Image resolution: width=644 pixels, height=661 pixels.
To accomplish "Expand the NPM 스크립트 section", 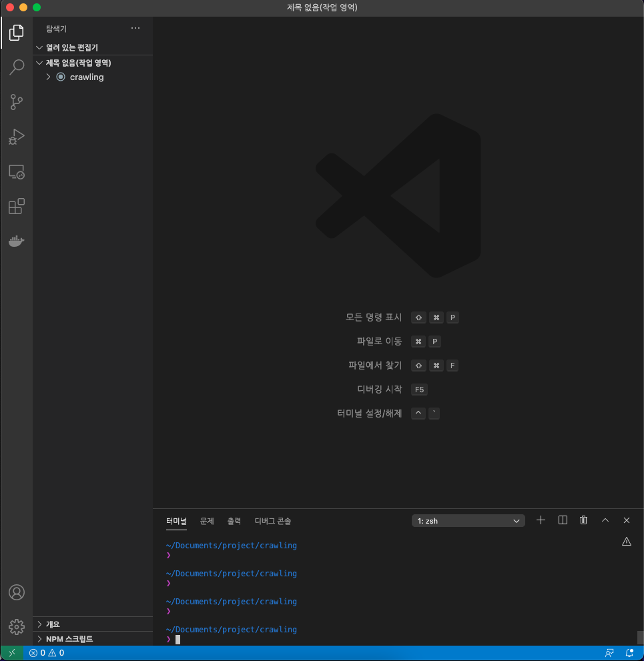I will tap(93, 639).
